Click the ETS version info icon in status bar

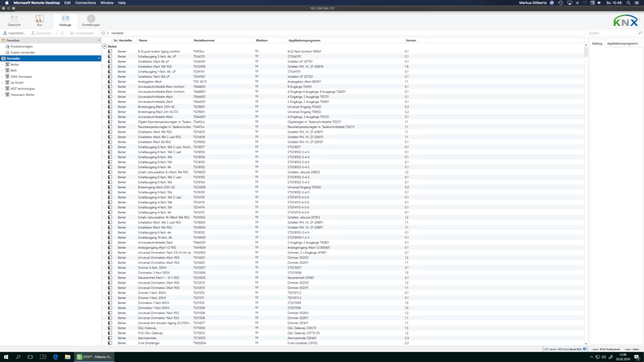pyautogui.click(x=584, y=349)
